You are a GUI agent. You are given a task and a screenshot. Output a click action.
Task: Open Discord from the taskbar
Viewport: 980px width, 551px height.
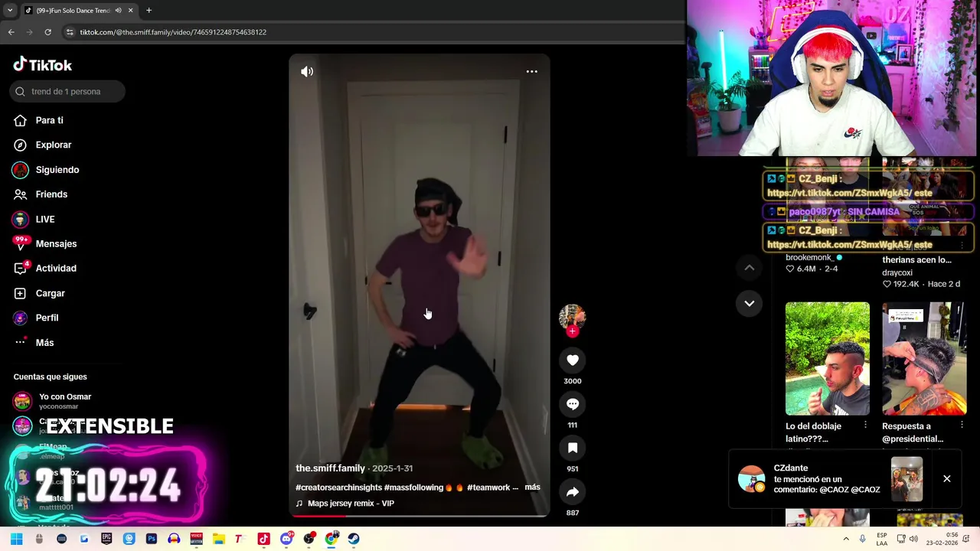[286, 539]
